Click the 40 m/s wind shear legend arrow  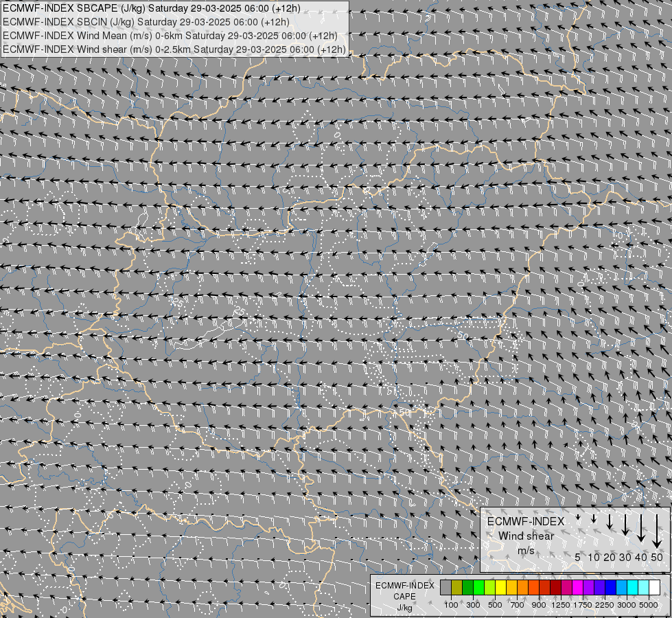click(x=641, y=528)
